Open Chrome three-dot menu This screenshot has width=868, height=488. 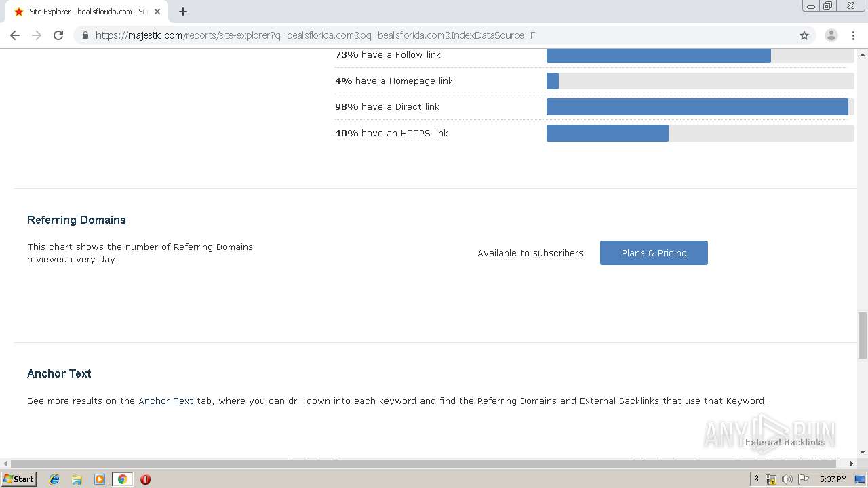coord(853,35)
